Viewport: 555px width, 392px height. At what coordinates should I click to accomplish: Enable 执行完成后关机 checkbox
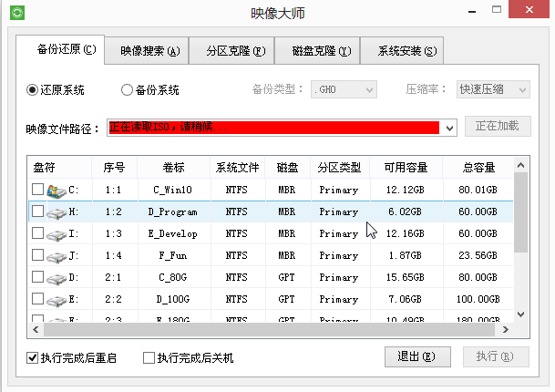click(x=149, y=357)
